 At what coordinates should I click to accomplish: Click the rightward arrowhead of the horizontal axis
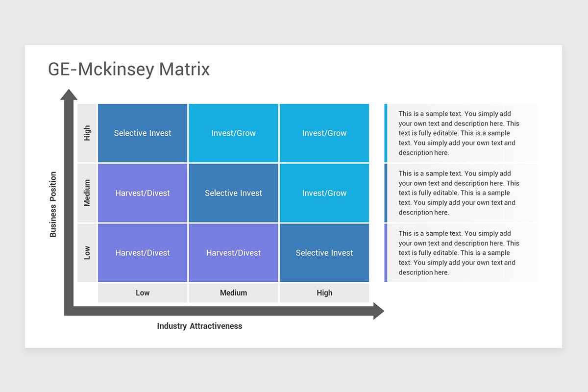(x=379, y=311)
